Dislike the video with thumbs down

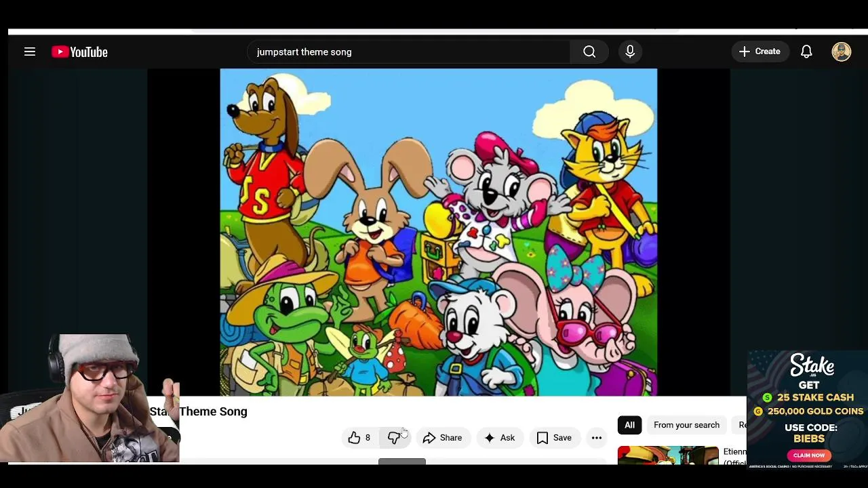tap(395, 438)
